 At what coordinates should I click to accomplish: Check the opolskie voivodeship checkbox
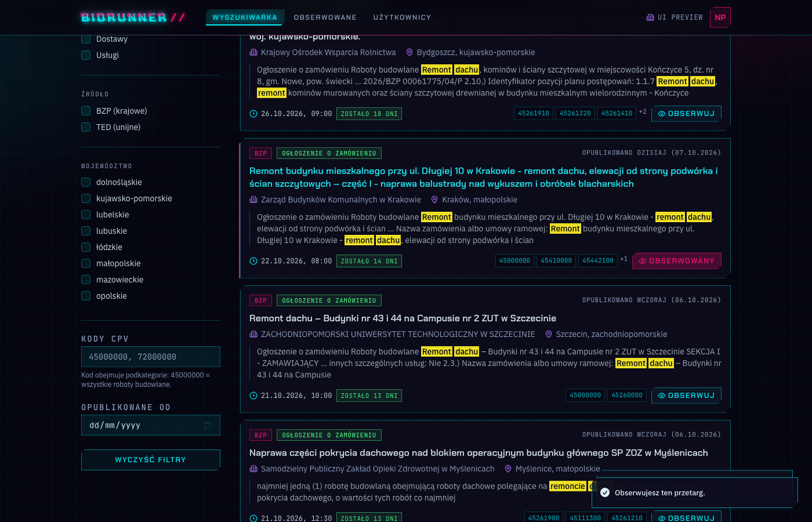pyautogui.click(x=86, y=296)
